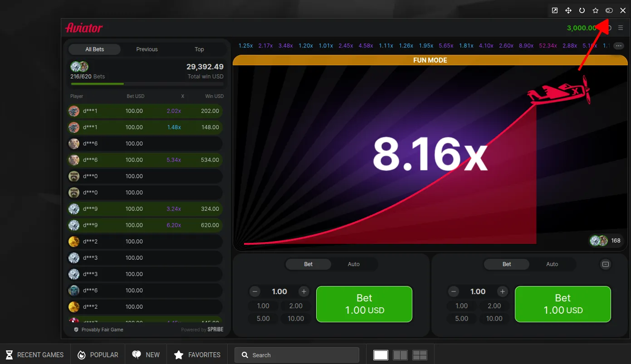Select the single-pane layout icon
Screen dimensions: 631x364
point(381,355)
